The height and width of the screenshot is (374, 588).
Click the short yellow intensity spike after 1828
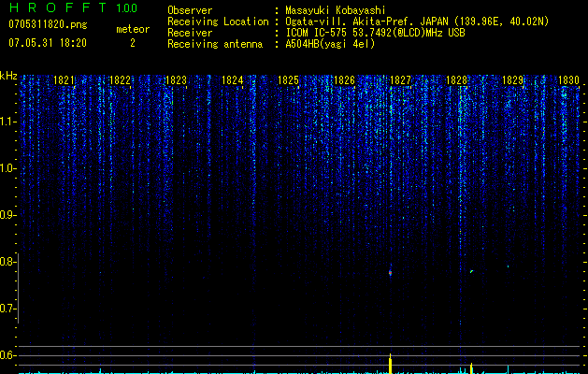pos(471,368)
